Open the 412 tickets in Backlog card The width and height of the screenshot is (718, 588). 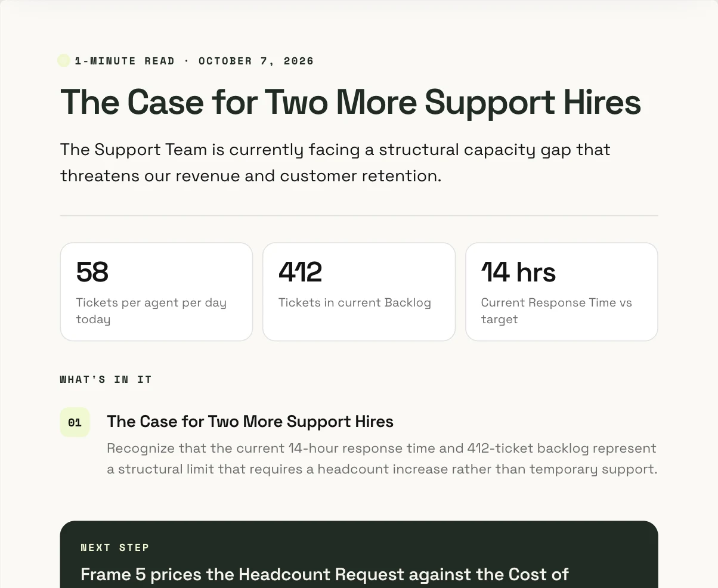(359, 292)
